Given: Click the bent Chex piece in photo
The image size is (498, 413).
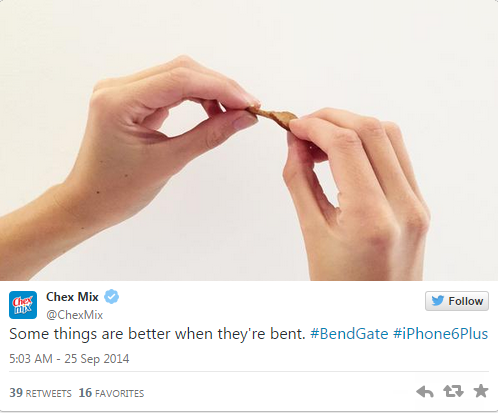Looking at the screenshot, I should click(272, 117).
